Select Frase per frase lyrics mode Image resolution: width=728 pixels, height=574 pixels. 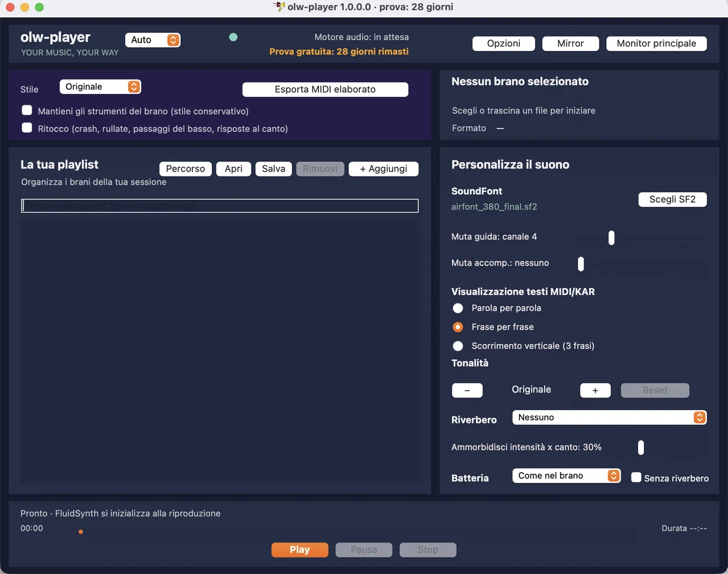458,327
